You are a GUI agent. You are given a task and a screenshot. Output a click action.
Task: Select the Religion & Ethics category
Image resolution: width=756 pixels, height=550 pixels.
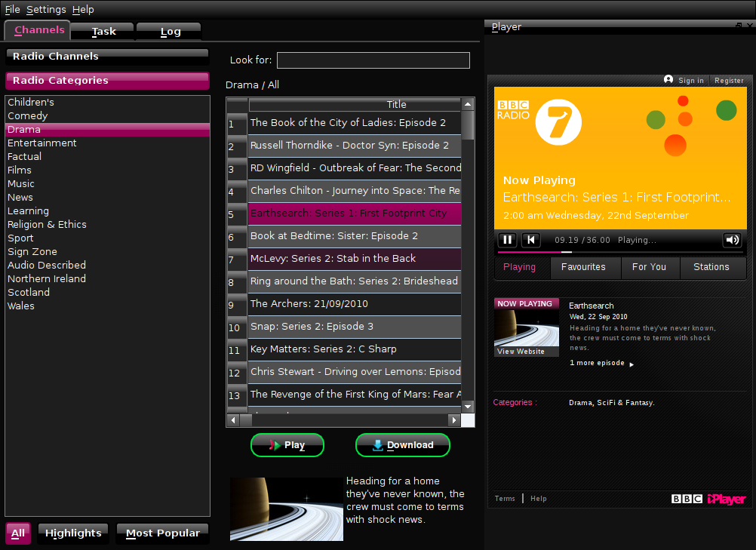pyautogui.click(x=108, y=225)
